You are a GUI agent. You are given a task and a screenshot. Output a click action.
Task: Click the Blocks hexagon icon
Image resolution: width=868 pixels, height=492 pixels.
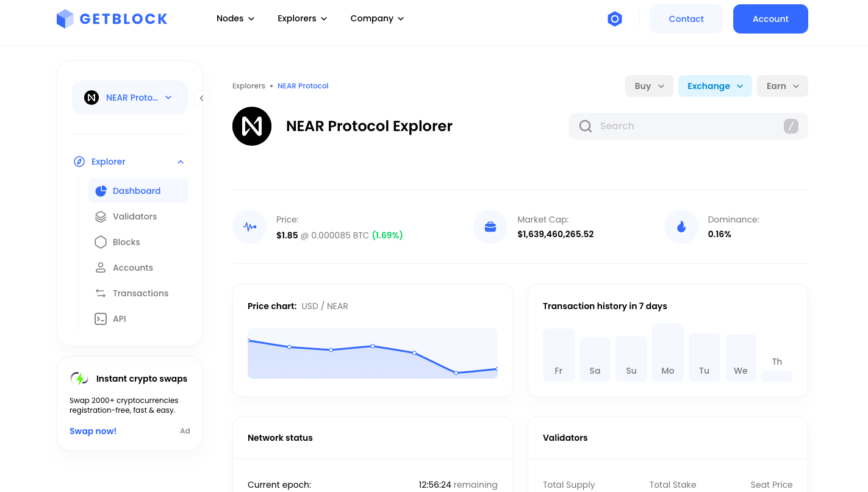point(101,242)
